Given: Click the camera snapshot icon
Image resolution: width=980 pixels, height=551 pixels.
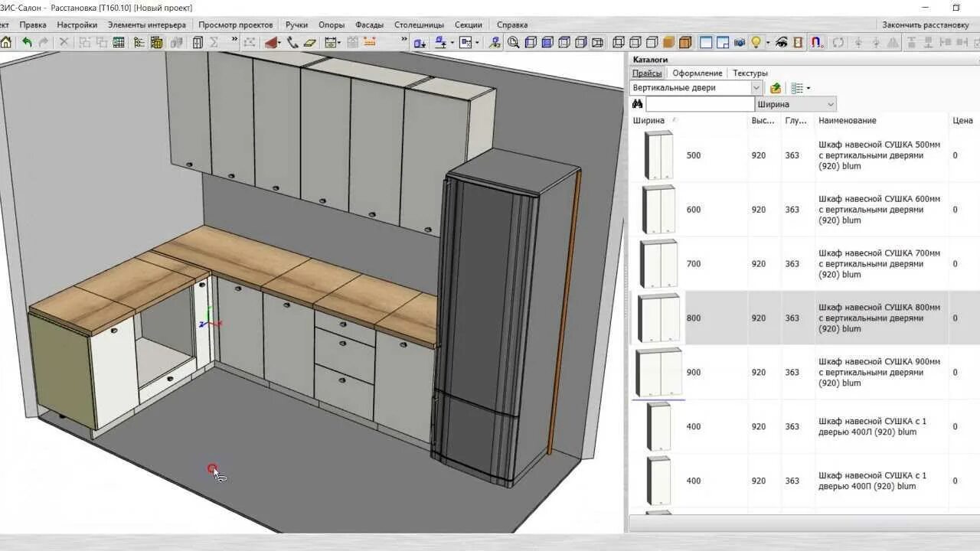Looking at the screenshot, I should (740, 43).
